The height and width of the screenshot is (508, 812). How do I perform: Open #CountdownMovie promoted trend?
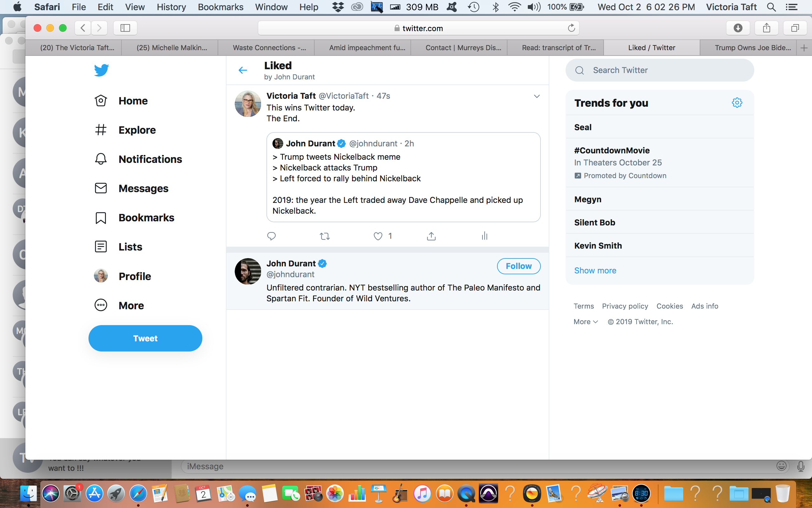point(660,163)
